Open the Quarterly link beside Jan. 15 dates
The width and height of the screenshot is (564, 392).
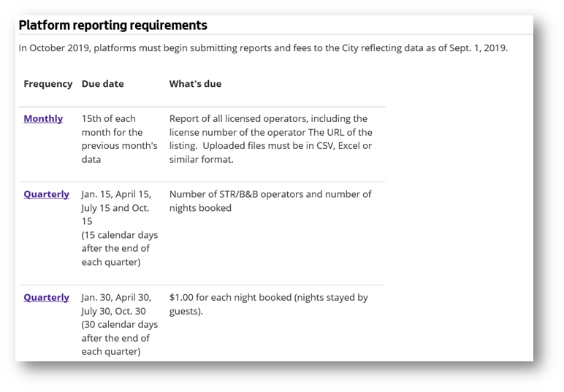point(46,194)
